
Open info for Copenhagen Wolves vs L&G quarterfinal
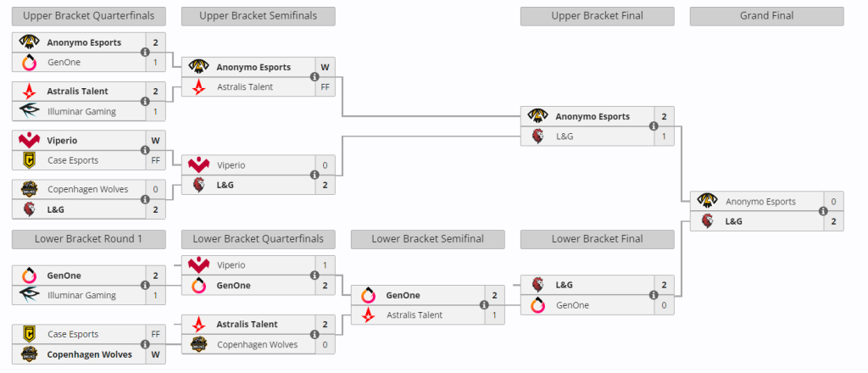pos(145,199)
